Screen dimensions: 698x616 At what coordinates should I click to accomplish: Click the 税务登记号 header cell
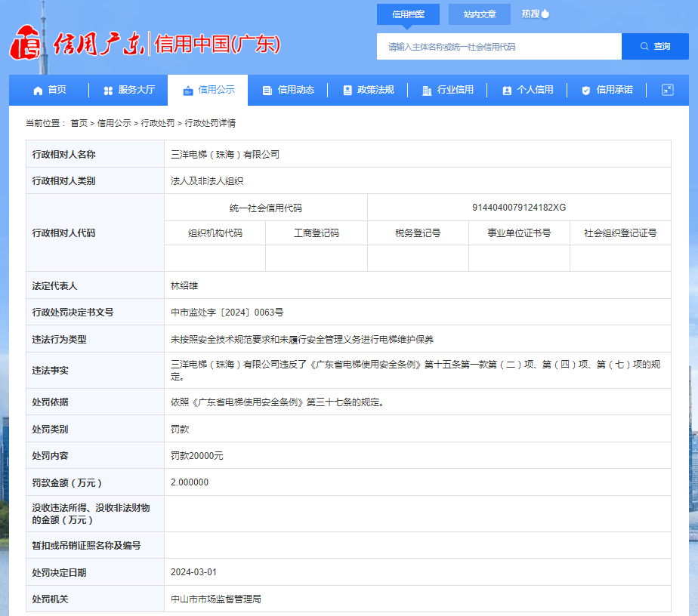(418, 233)
